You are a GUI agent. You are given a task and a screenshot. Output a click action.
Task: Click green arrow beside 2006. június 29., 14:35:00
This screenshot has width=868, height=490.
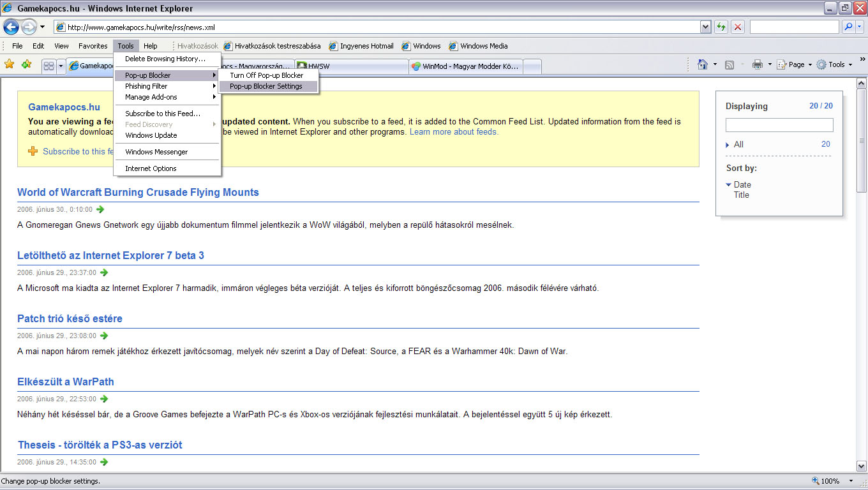[x=104, y=462]
